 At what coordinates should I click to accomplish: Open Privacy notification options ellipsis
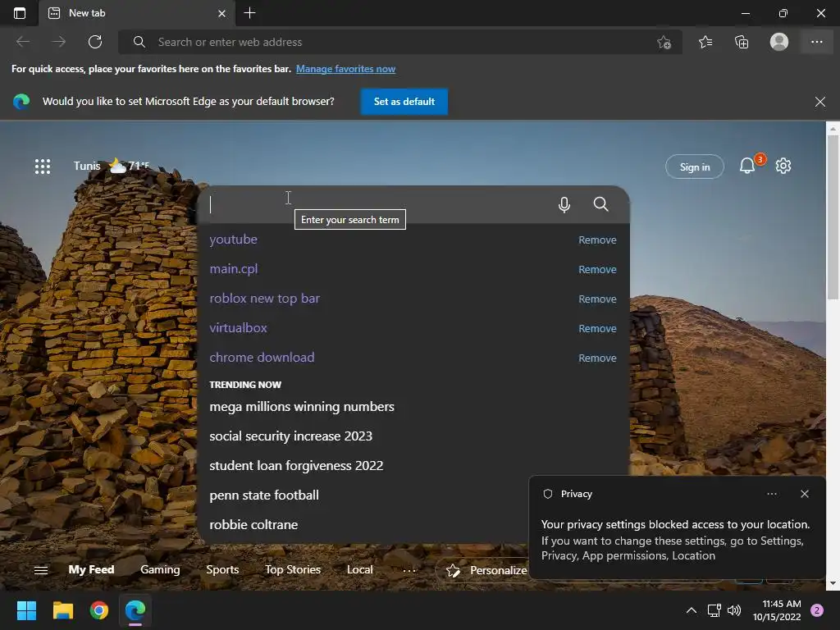(772, 494)
